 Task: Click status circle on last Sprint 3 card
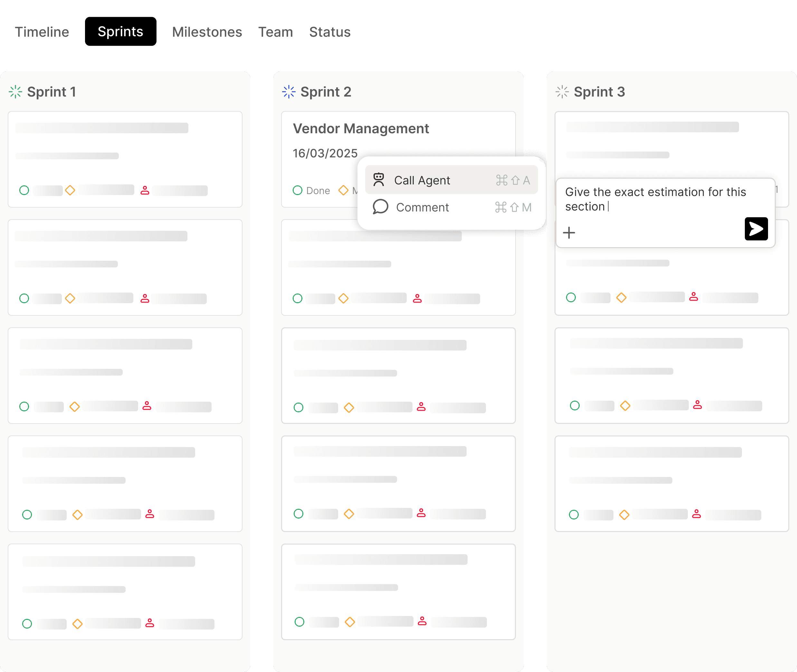click(x=574, y=515)
